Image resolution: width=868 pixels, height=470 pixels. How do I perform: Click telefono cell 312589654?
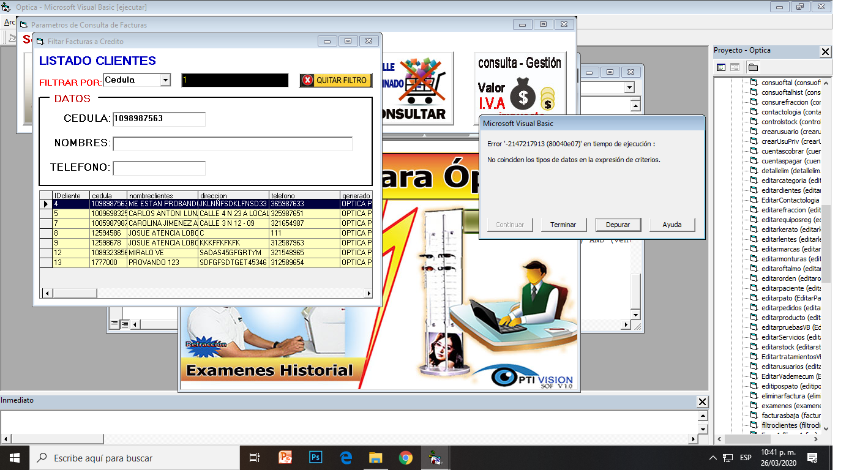305,263
